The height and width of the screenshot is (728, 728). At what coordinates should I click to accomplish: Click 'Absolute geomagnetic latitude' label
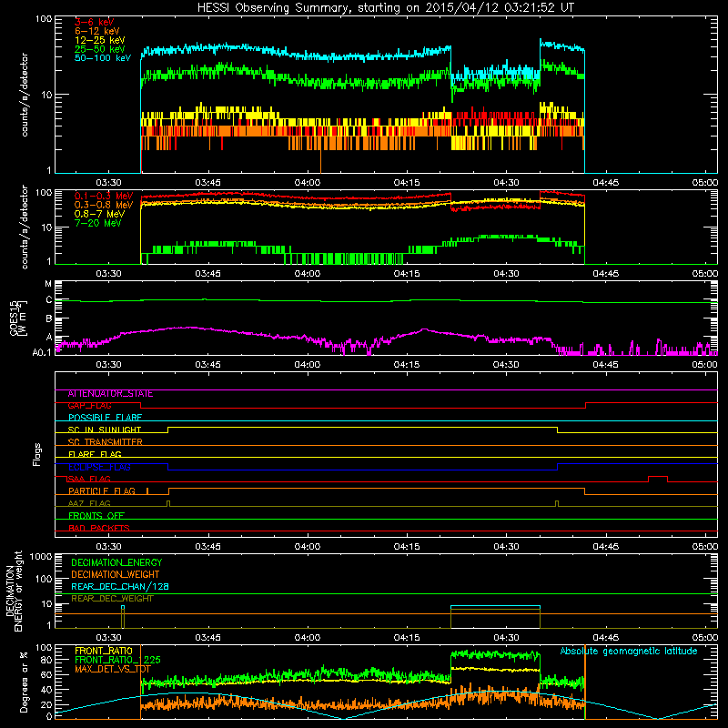629,651
